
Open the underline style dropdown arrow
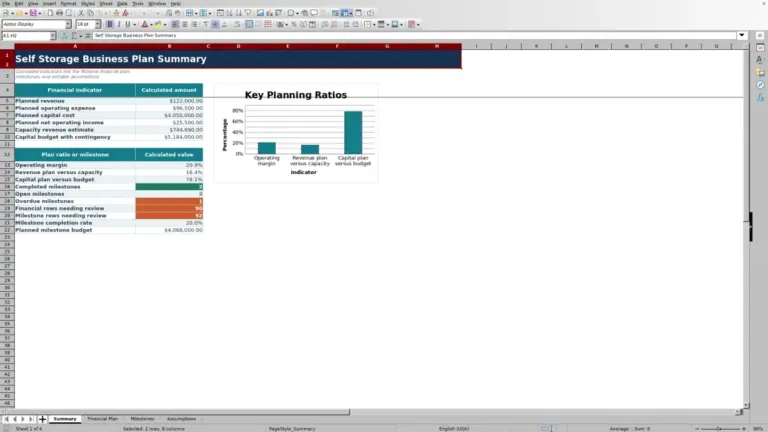click(134, 24)
